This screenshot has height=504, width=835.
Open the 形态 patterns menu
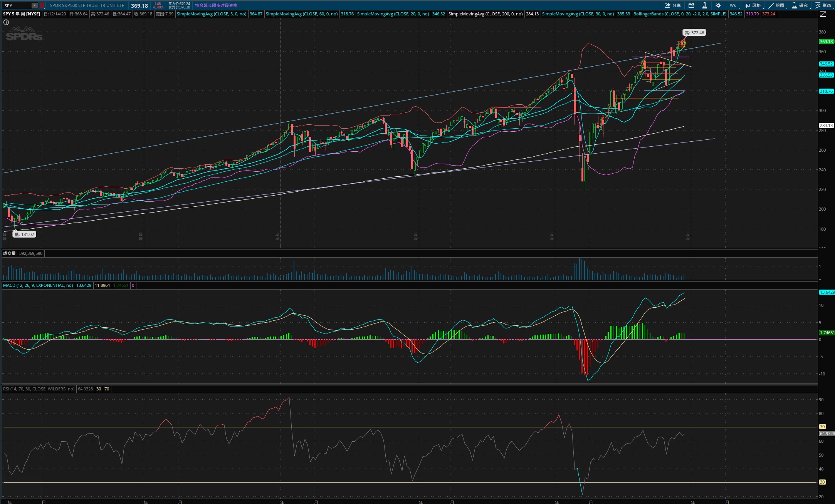(x=823, y=5)
